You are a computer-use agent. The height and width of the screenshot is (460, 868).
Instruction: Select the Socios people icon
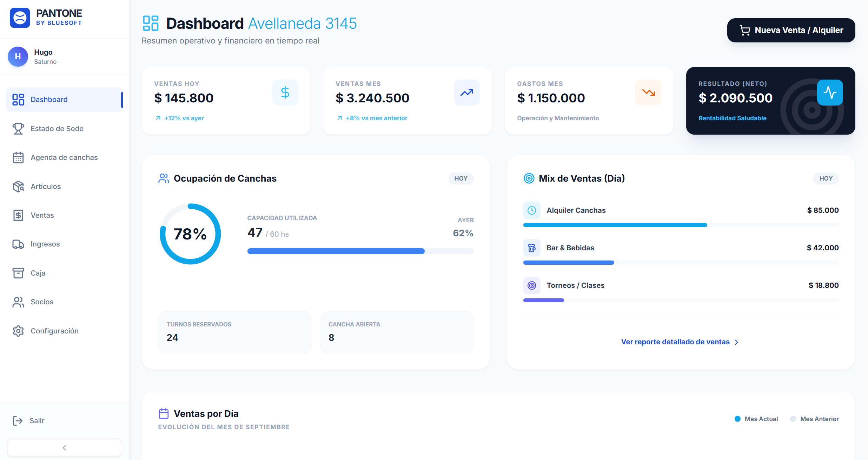click(x=18, y=302)
